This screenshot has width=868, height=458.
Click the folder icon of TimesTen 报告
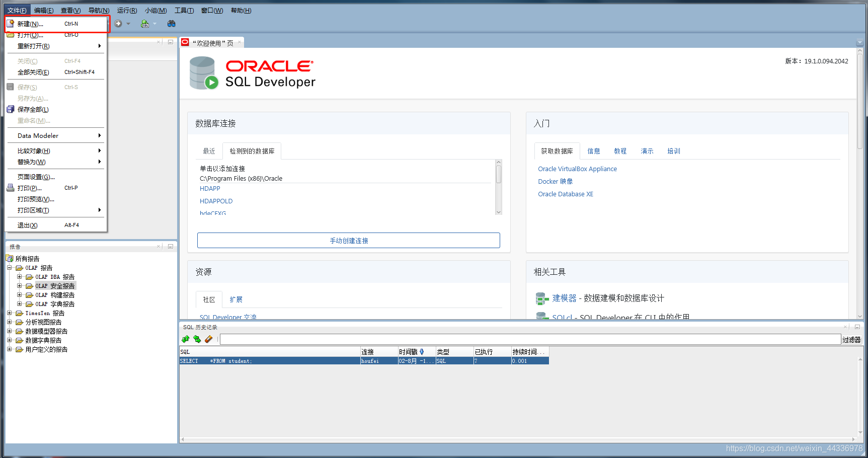tap(19, 313)
